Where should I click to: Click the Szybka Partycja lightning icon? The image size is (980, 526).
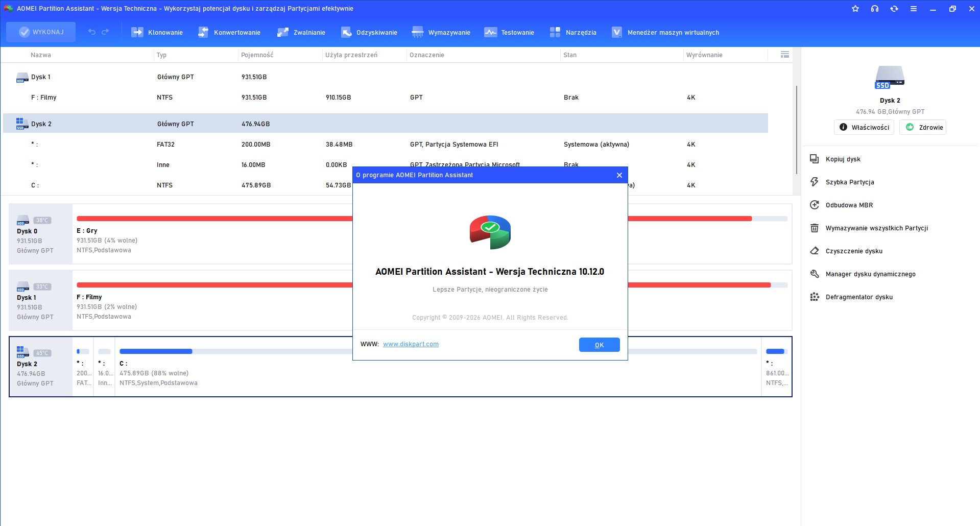(x=815, y=182)
